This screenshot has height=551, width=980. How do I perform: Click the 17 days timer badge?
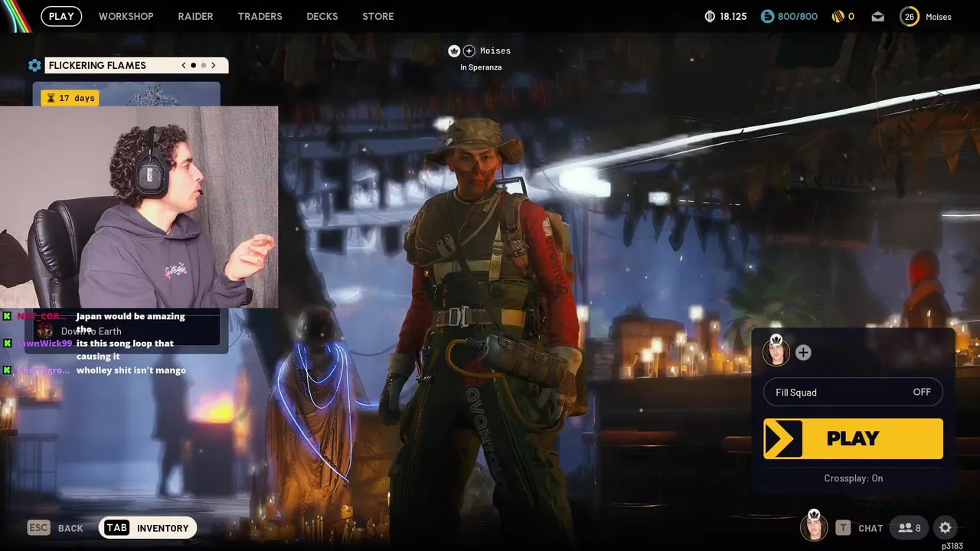[x=70, y=98]
